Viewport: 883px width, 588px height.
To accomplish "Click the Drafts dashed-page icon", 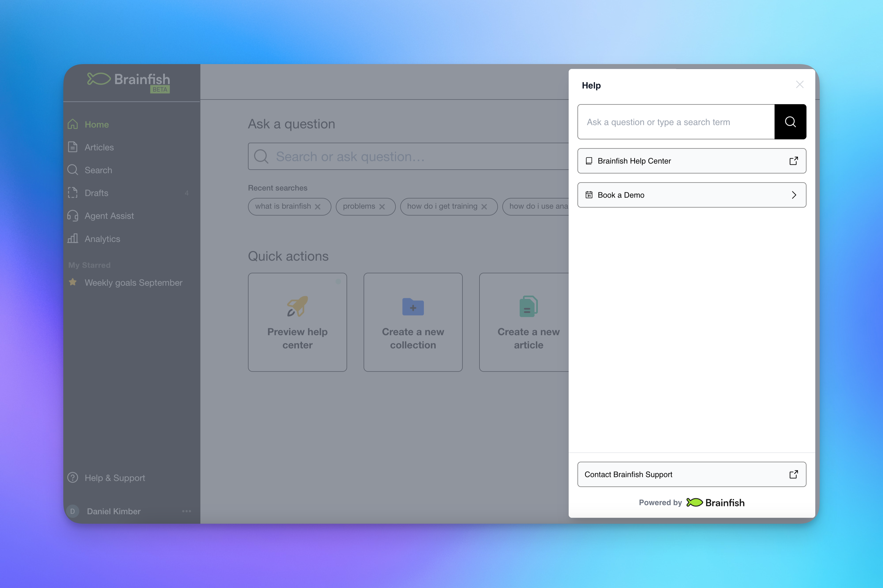I will (x=73, y=193).
